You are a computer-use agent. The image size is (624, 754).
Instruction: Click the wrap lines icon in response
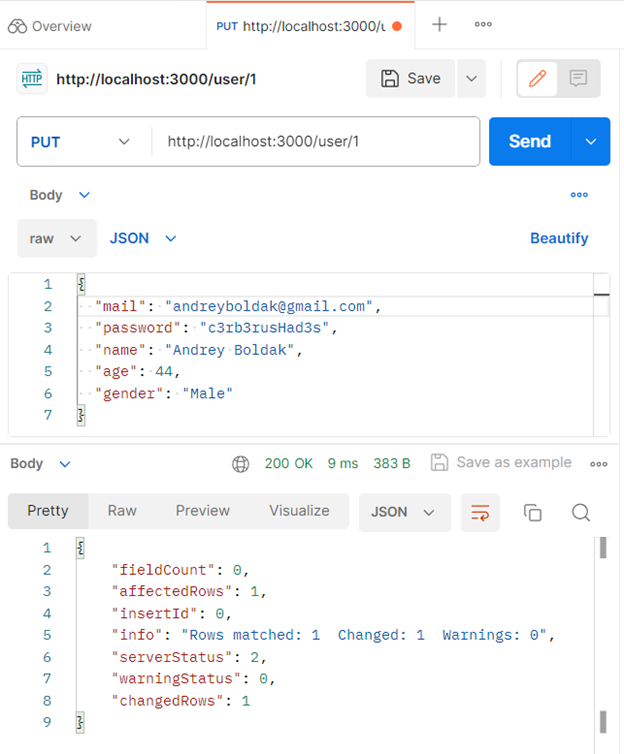pos(480,512)
